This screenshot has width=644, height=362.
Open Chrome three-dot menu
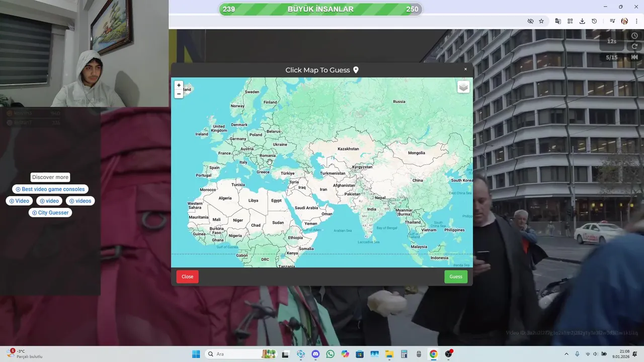tap(637, 21)
